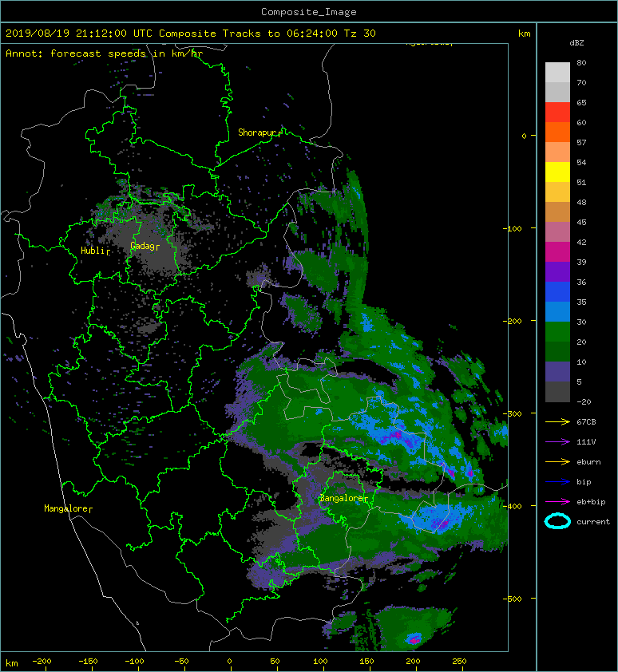Pick the light gray 70–80 dBZ swatch
The height and width of the screenshot is (672, 618).
pyautogui.click(x=557, y=72)
